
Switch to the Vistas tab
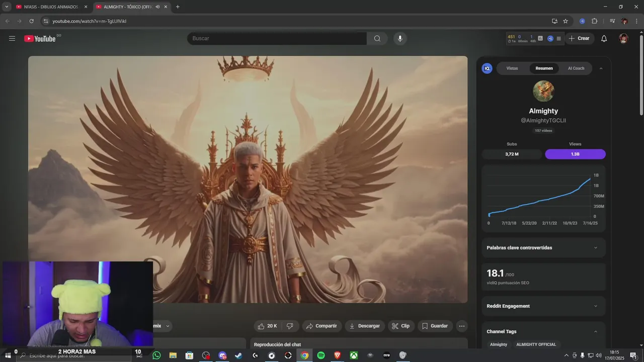coord(512,68)
